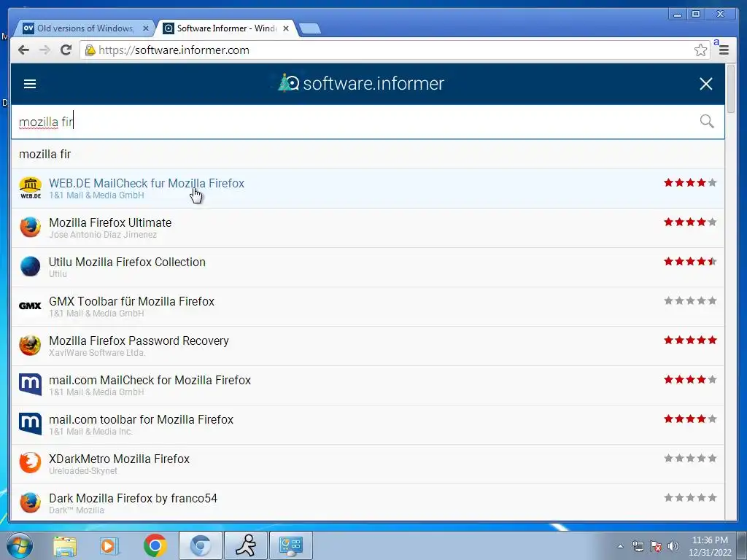Click the magnifier search icon

706,122
